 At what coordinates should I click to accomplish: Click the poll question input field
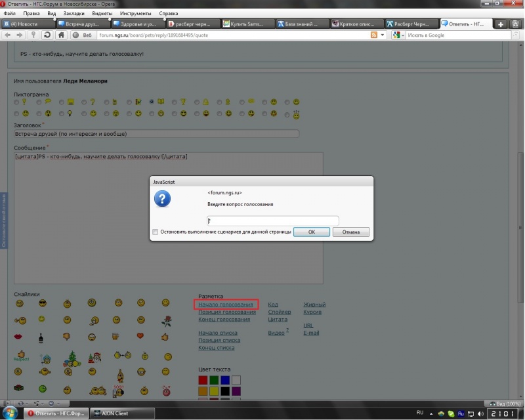(x=272, y=220)
